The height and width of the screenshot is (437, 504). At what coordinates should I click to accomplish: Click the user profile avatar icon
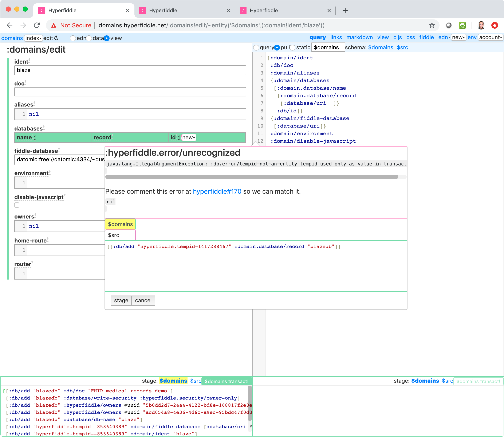point(481,25)
